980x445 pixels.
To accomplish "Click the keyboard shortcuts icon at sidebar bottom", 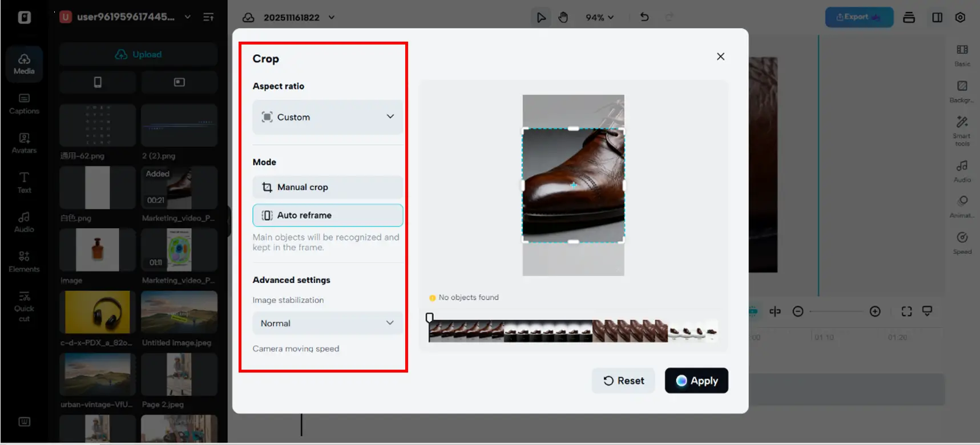I will click(x=24, y=422).
